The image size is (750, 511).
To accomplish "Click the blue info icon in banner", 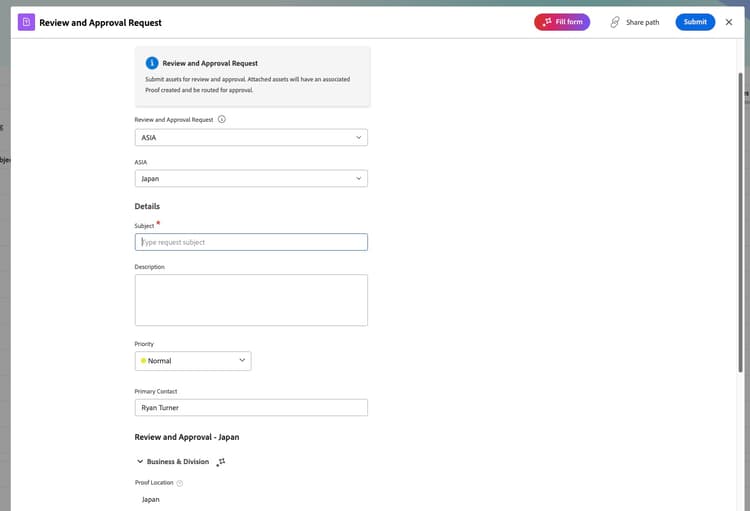I will pyautogui.click(x=152, y=63).
